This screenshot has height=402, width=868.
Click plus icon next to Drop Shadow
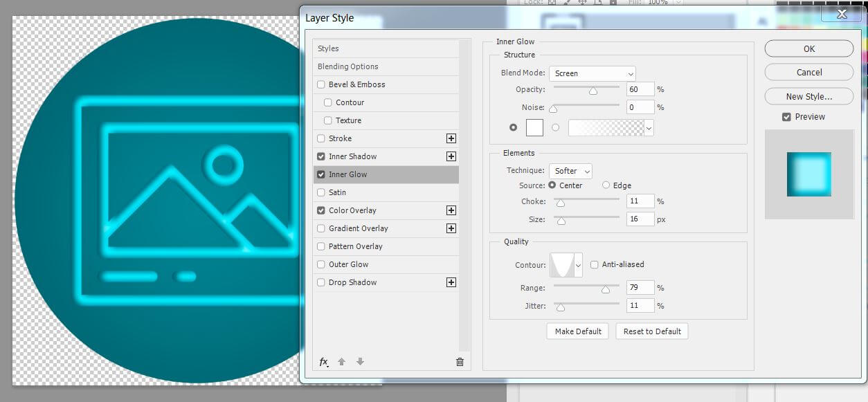pos(451,282)
